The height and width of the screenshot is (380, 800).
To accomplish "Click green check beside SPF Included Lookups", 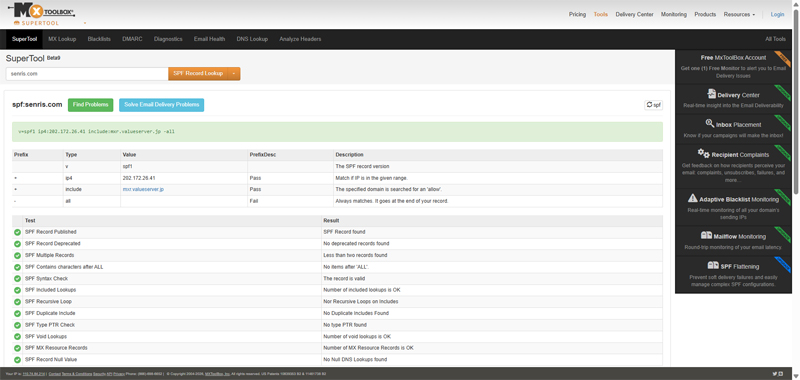I will [x=17, y=290].
